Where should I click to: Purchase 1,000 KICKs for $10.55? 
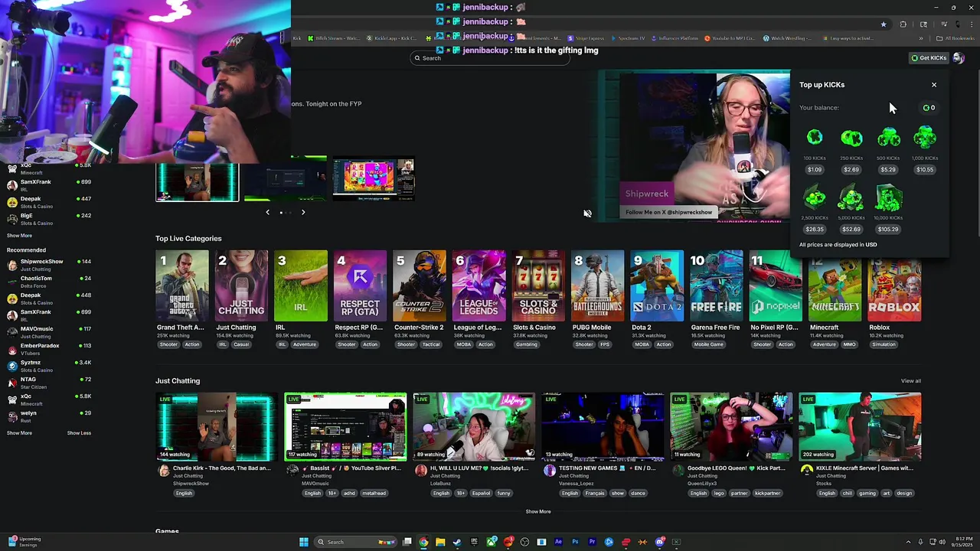click(x=925, y=170)
